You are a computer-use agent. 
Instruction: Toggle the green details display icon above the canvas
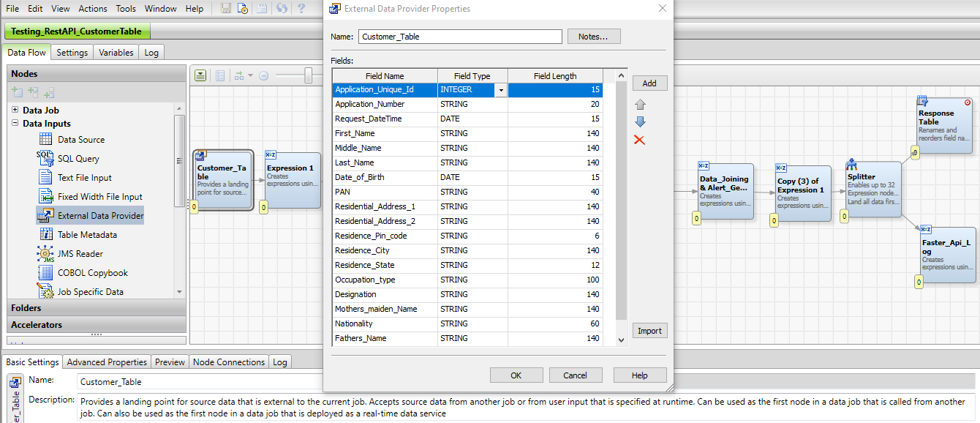pos(200,75)
